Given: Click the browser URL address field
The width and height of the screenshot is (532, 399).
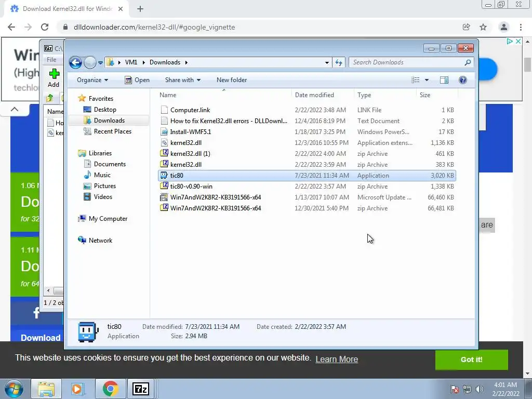Looking at the screenshot, I should pyautogui.click(x=258, y=27).
